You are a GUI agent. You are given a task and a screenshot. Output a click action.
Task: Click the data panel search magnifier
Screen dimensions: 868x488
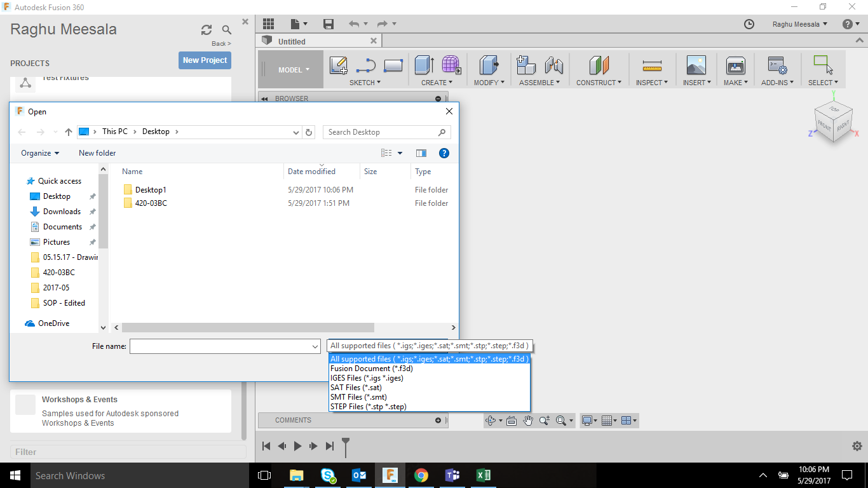pyautogui.click(x=227, y=30)
